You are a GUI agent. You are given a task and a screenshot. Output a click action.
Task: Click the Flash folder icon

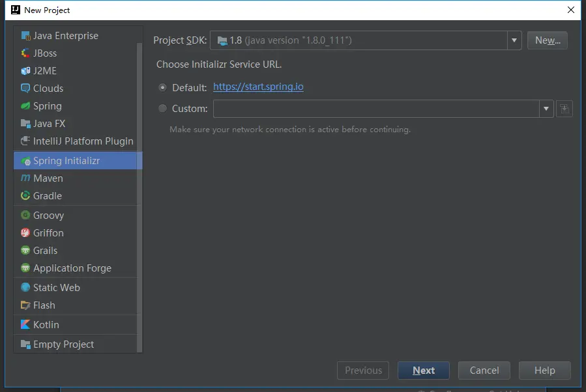pos(25,305)
